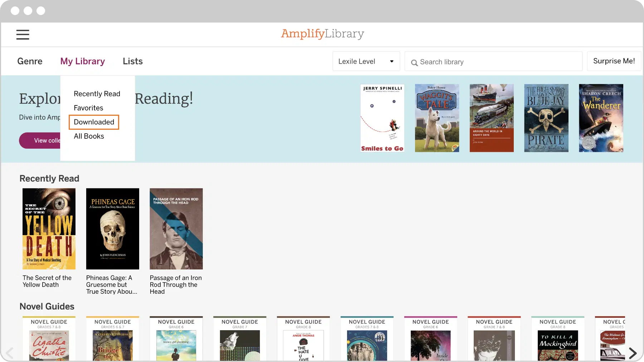Open The Wanderer book cover
The image size is (644, 362).
point(601,118)
